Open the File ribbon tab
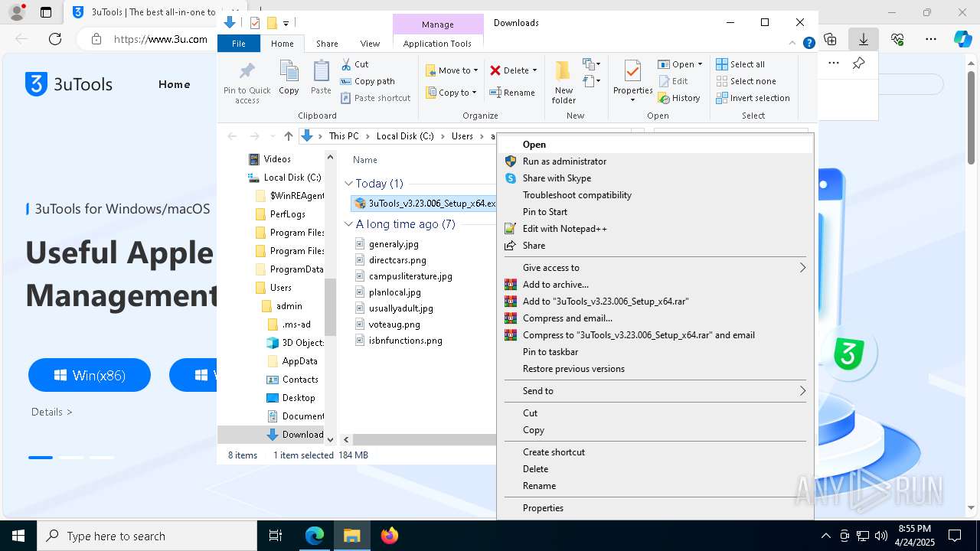Image resolution: width=980 pixels, height=551 pixels. pyautogui.click(x=239, y=44)
